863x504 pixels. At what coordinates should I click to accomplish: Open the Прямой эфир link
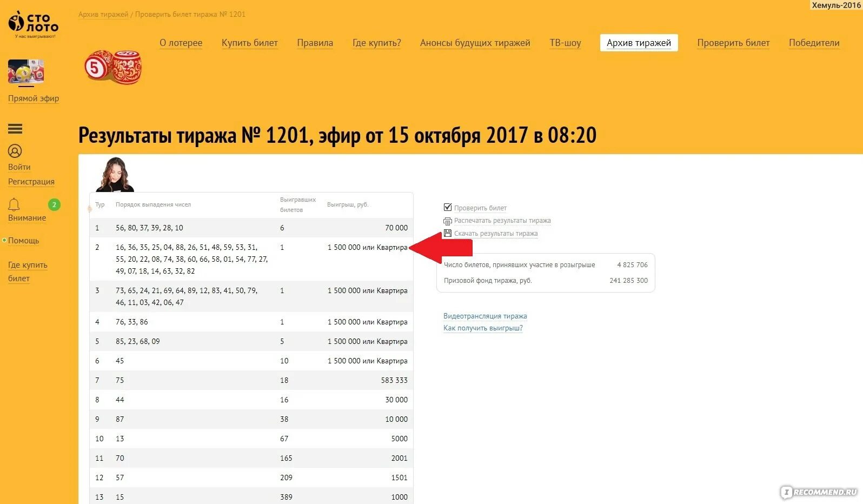click(34, 98)
